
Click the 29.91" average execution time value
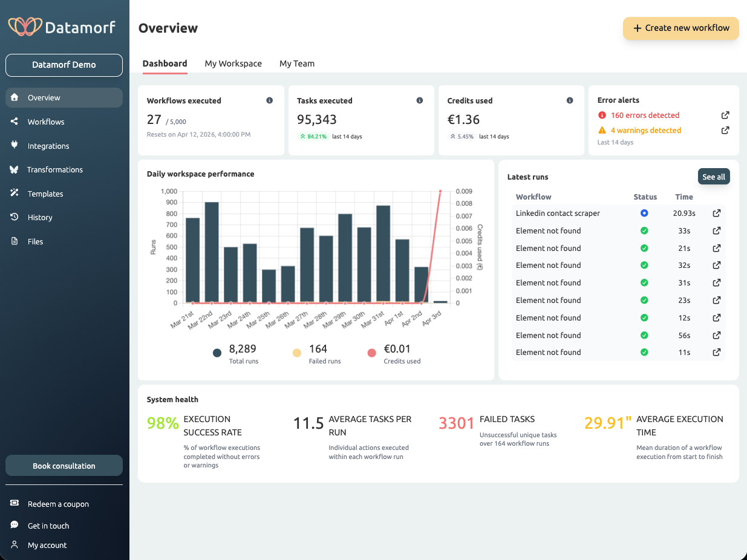pos(608,423)
